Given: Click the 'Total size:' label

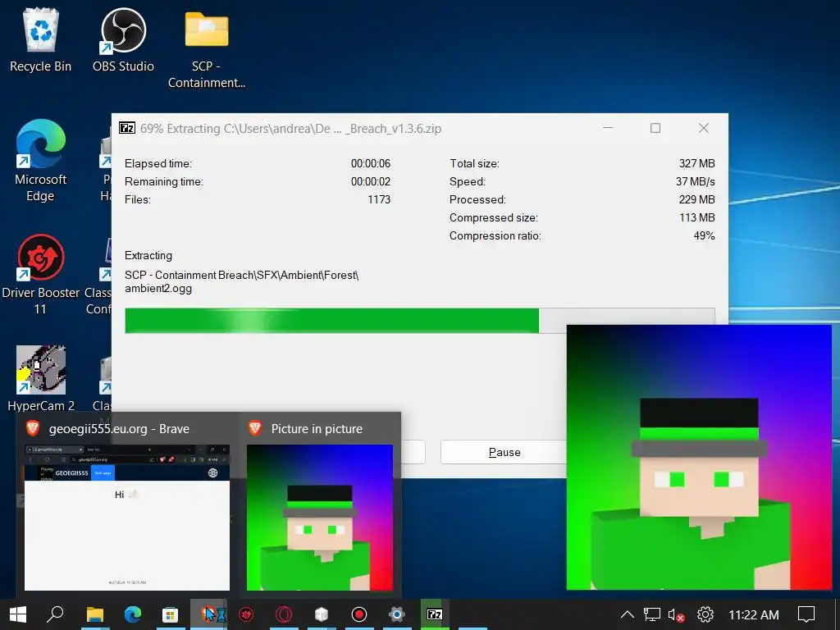Looking at the screenshot, I should (x=474, y=163).
